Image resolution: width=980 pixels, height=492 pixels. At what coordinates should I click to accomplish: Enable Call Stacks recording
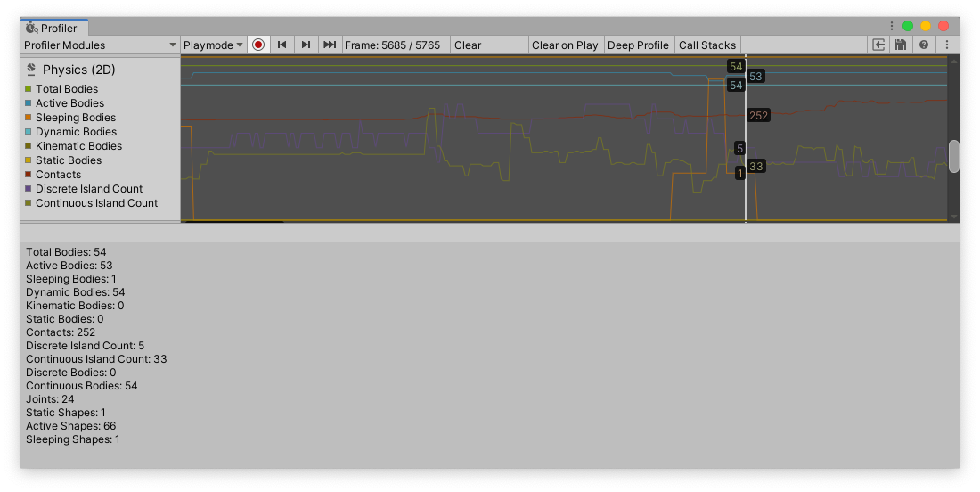707,45
